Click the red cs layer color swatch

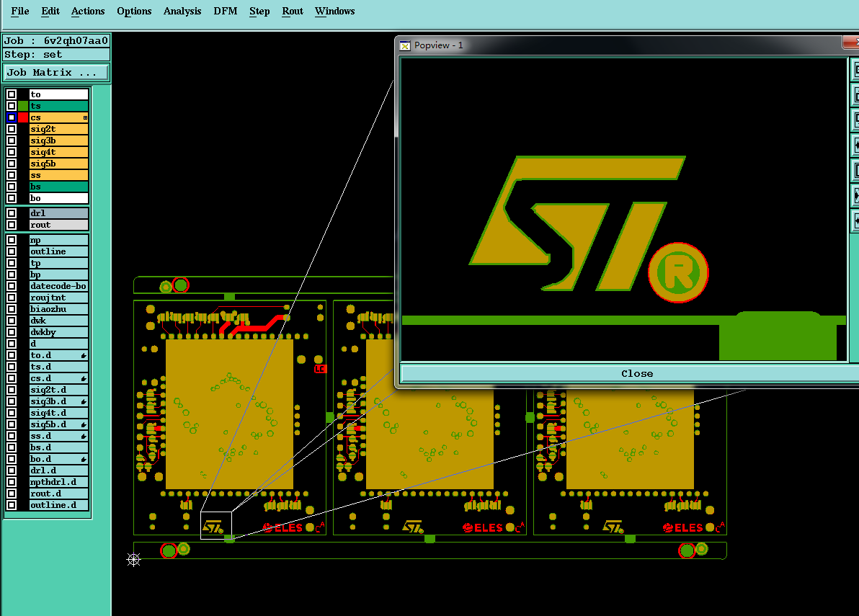(x=23, y=117)
